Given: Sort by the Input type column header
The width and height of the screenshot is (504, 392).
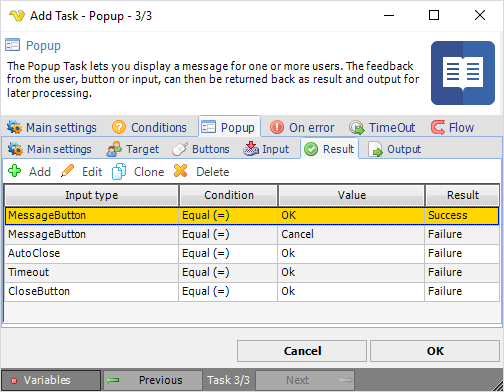Looking at the screenshot, I should click(92, 195).
